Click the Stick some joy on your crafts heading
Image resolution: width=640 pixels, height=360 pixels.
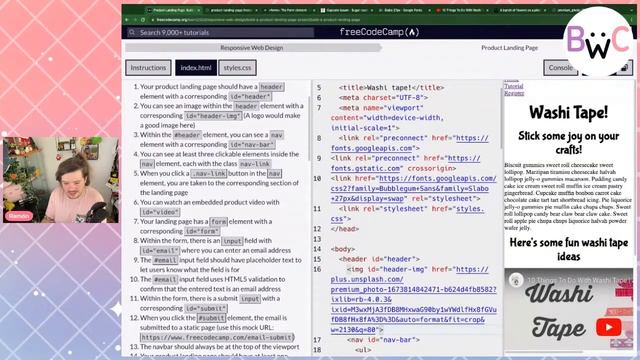[568, 142]
